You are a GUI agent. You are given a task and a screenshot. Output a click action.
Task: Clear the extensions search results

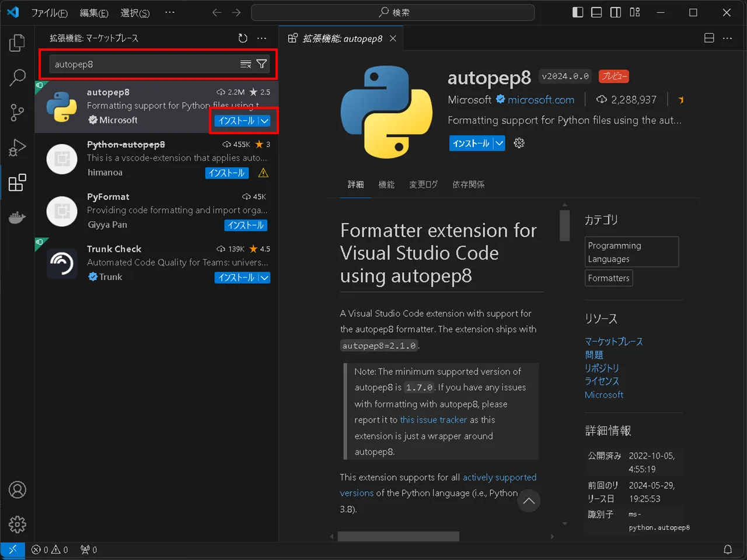[246, 64]
